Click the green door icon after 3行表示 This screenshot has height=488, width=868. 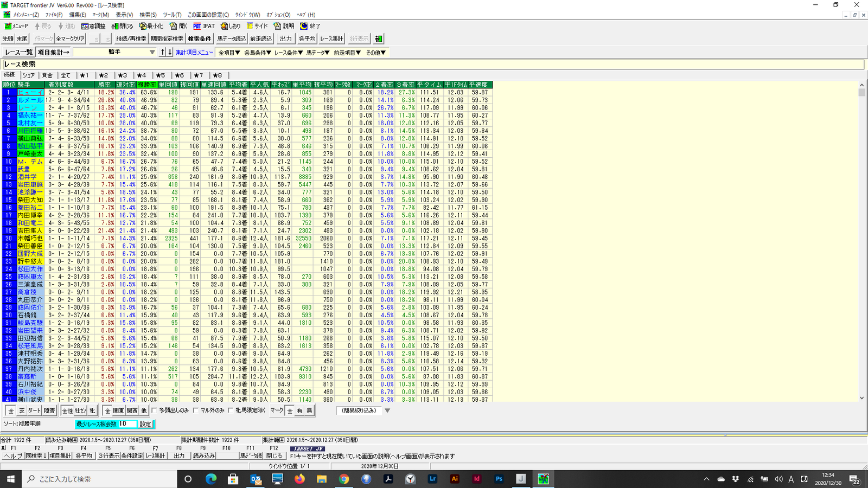click(x=379, y=38)
